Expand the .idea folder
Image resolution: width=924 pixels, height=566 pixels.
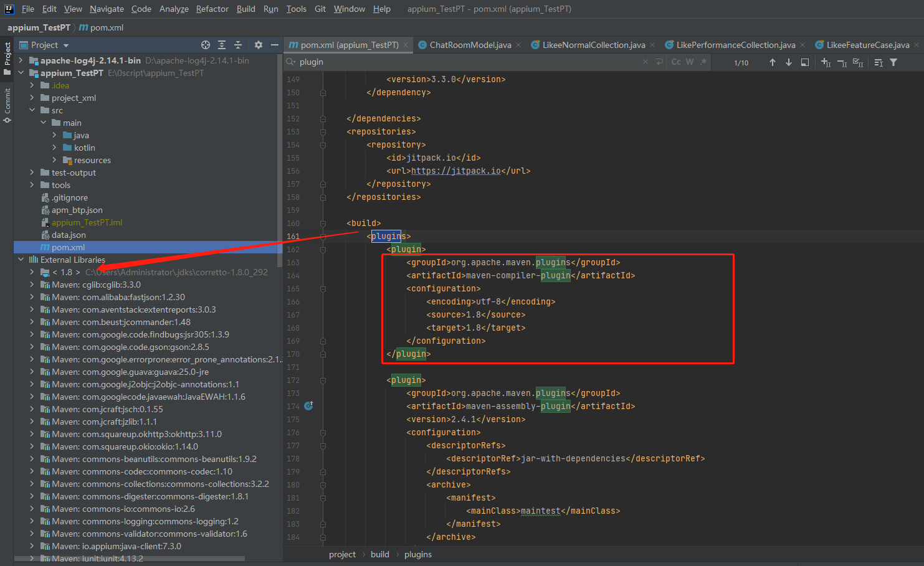point(32,85)
